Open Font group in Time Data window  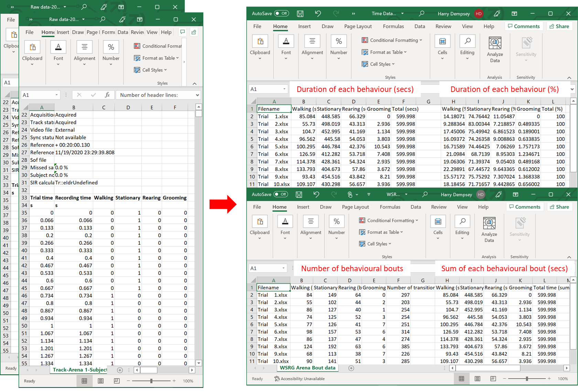click(x=286, y=47)
